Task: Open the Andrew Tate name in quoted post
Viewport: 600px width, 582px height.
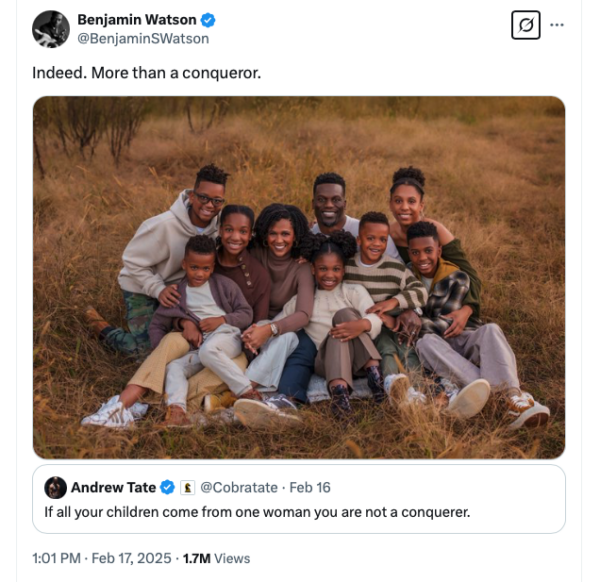Action: click(113, 488)
